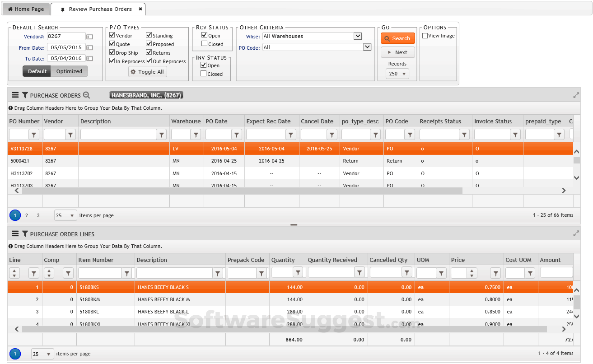Open the PO Code dropdown showing All
Screen dimensions: 593x364
click(x=367, y=47)
